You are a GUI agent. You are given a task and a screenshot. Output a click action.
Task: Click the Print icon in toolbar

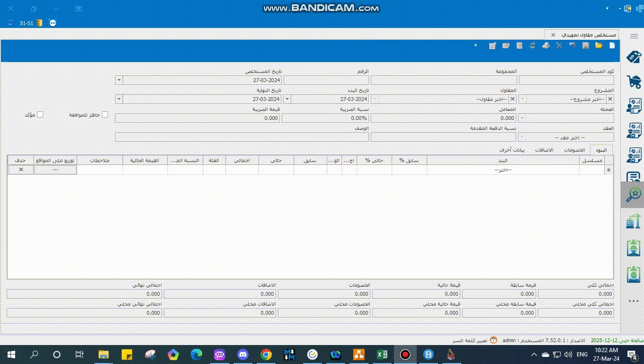pyautogui.click(x=546, y=45)
